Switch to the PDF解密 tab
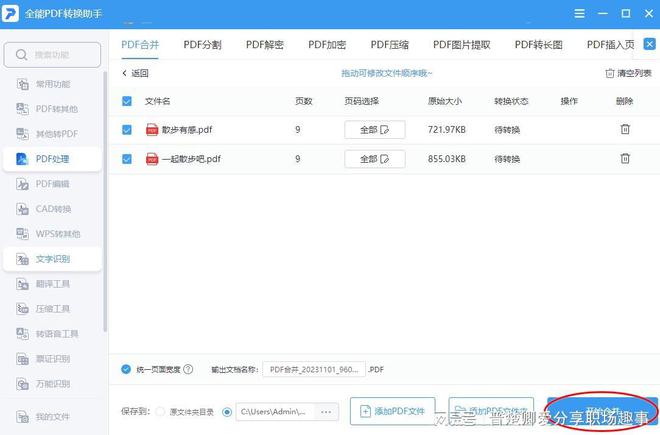The width and height of the screenshot is (660, 435). click(x=265, y=45)
